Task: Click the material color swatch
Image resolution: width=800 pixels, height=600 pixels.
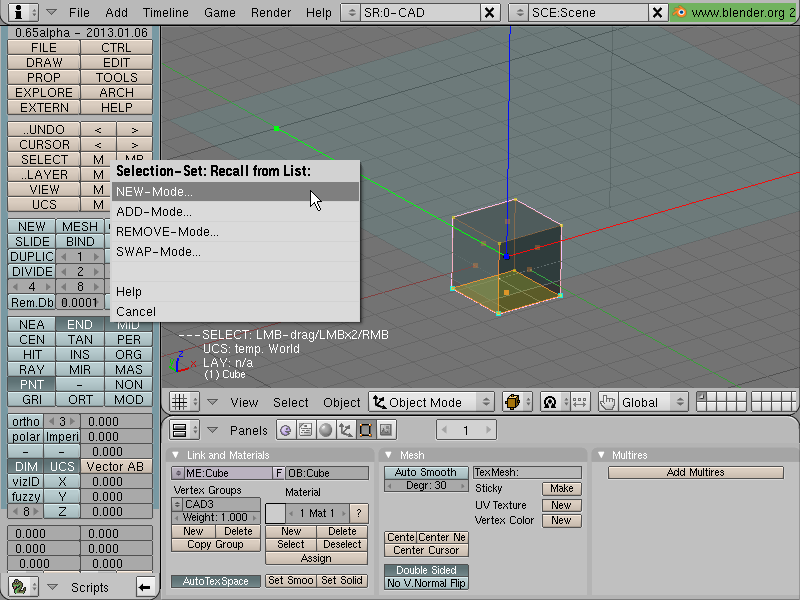Action: click(275, 513)
